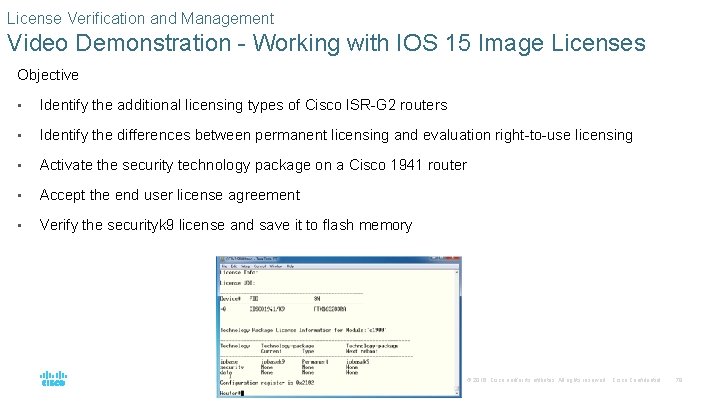Click the 'Permanent' value in the ipbase row
The width and height of the screenshot is (720, 405).
pyautogui.click(x=315, y=362)
